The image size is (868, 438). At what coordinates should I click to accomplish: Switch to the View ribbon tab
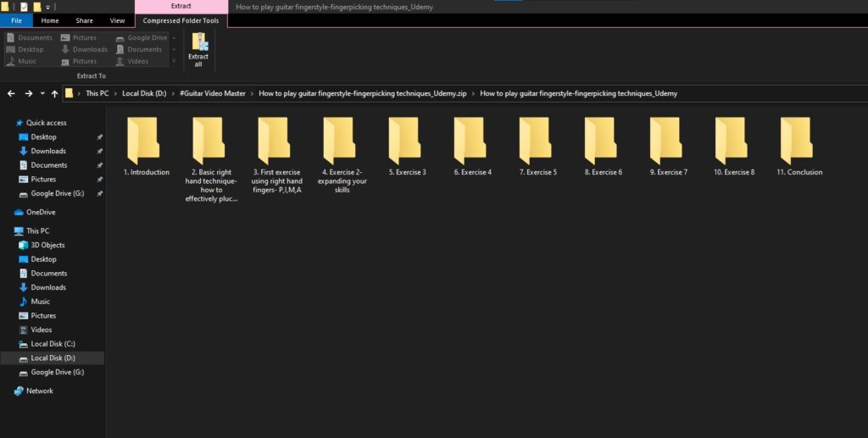[117, 20]
